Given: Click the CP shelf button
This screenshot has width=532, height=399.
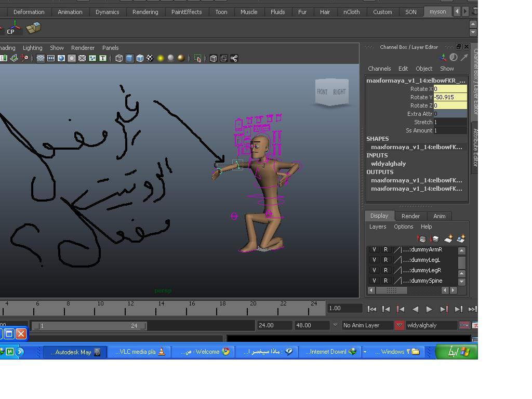Looking at the screenshot, I should [12, 28].
